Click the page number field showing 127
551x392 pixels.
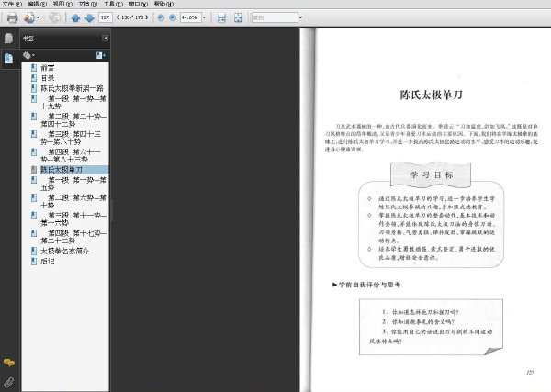(105, 17)
